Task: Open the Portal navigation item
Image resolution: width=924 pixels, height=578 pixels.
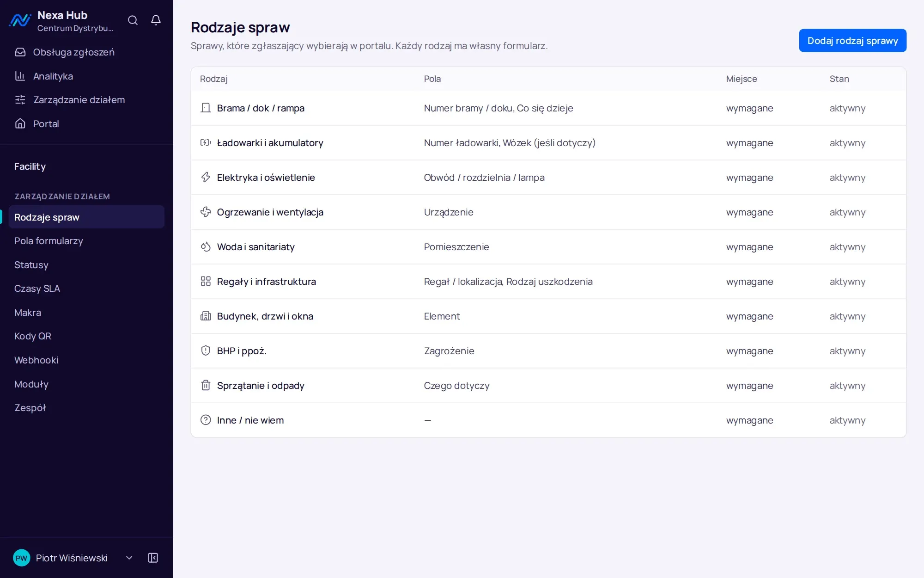Action: (x=87, y=124)
